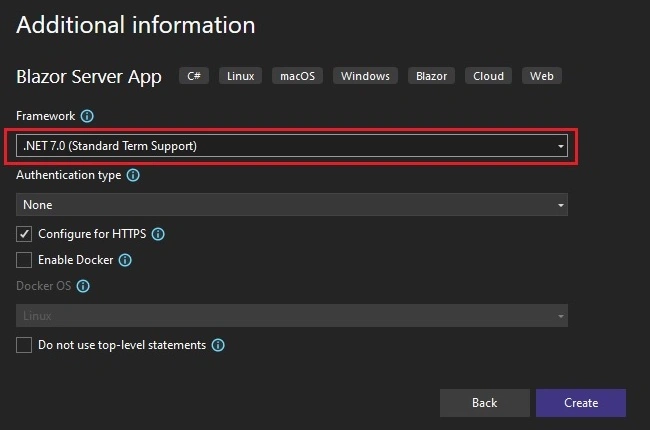Click the Framework label
Screen dimensions: 650x430
[46, 116]
